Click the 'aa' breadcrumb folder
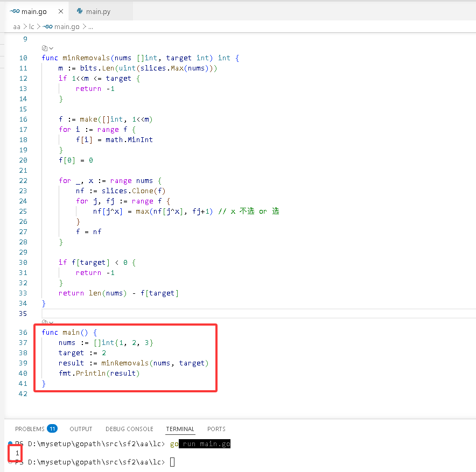Viewport: 476px width, 472px height. (17, 27)
